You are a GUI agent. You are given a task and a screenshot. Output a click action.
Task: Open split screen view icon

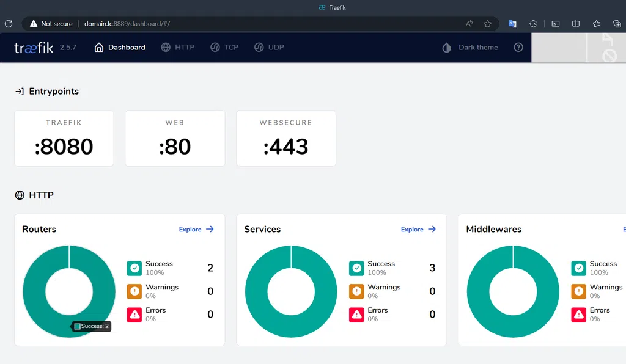576,24
